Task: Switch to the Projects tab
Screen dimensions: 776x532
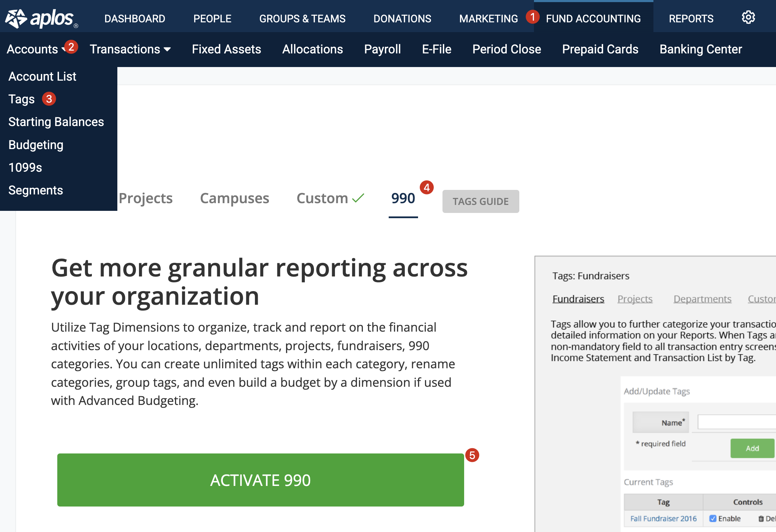Action: 146,198
